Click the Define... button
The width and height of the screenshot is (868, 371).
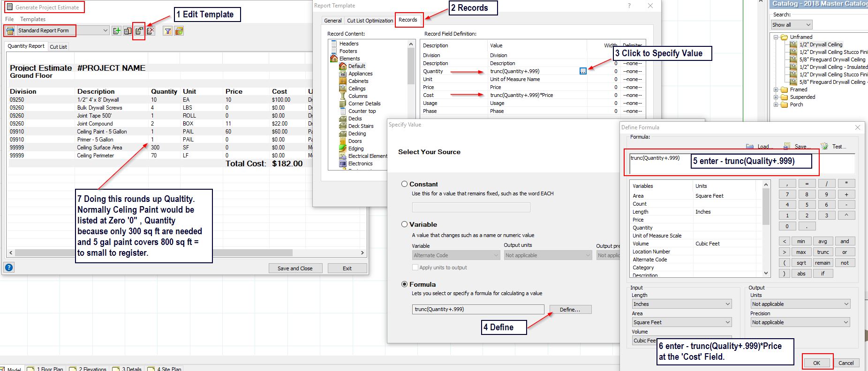click(570, 310)
